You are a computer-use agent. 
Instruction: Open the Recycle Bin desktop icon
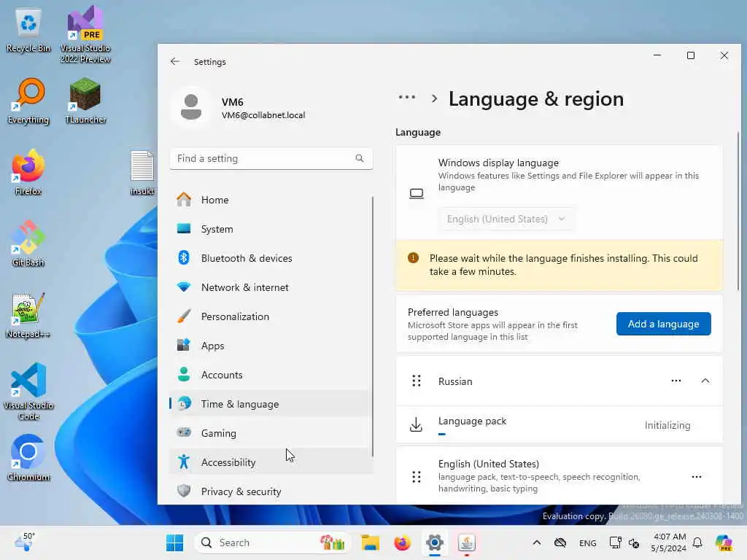[28, 31]
